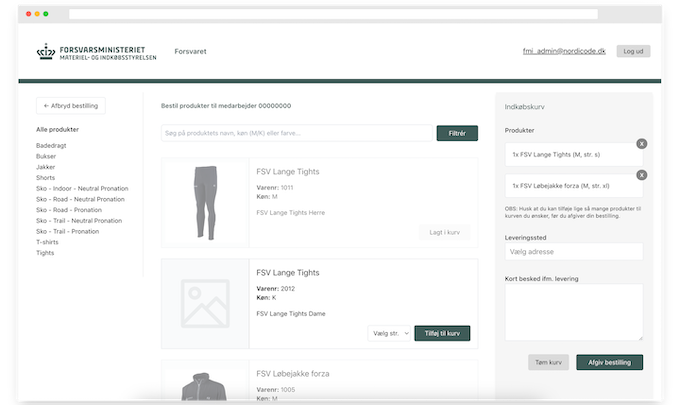Click the Vælg adresse delivery field

coord(574,252)
